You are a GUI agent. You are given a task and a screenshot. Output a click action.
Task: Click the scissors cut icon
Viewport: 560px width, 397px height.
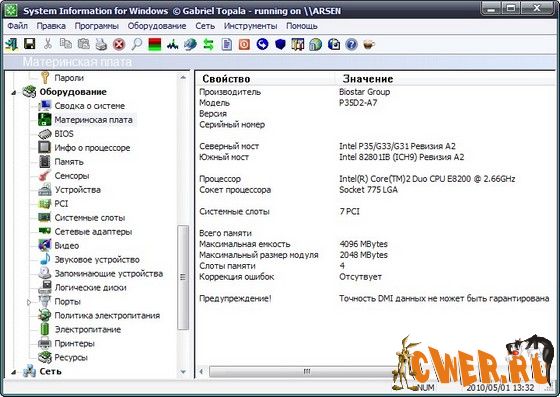click(48, 44)
